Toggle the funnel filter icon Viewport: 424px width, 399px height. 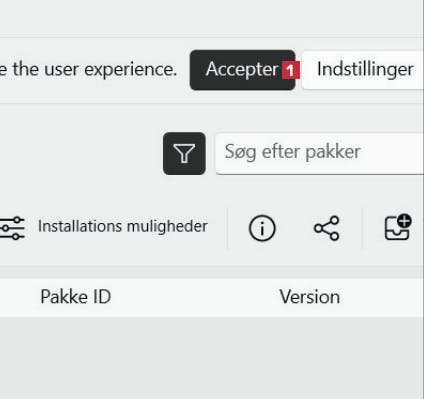tap(184, 153)
